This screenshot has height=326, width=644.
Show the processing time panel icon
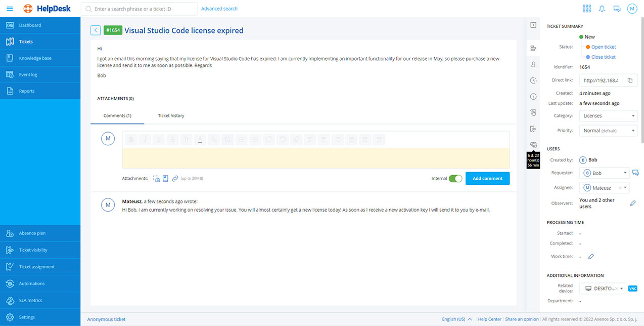click(x=533, y=80)
